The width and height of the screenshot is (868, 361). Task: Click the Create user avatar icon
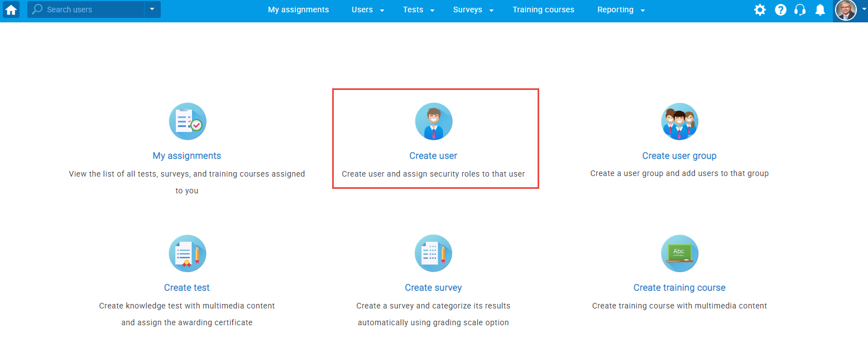[434, 121]
